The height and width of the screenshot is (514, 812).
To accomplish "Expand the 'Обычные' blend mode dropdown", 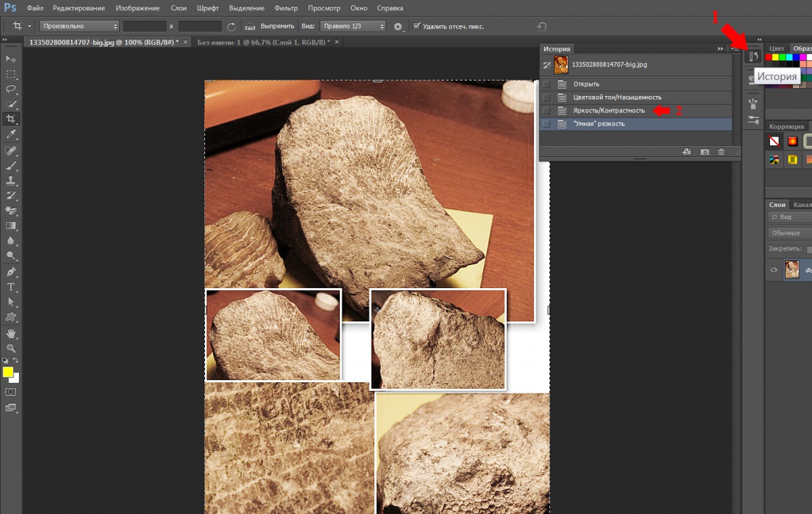I will [790, 233].
